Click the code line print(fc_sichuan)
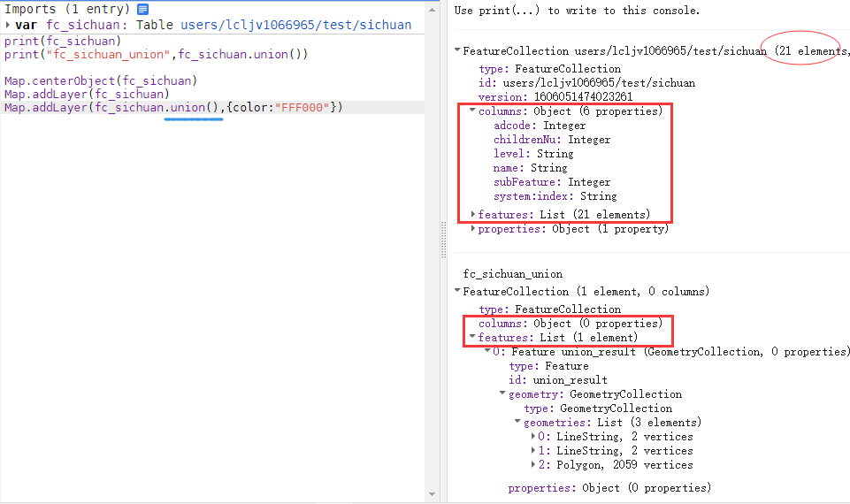The width and height of the screenshot is (850, 504). [63, 41]
